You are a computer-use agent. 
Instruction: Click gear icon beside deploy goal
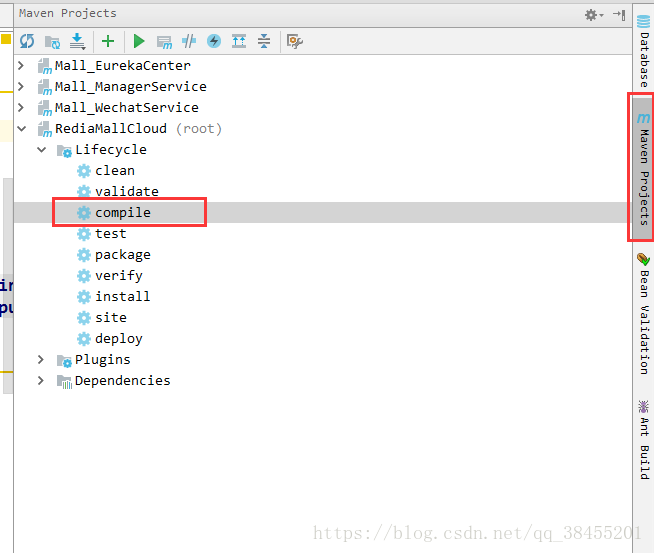[84, 339]
